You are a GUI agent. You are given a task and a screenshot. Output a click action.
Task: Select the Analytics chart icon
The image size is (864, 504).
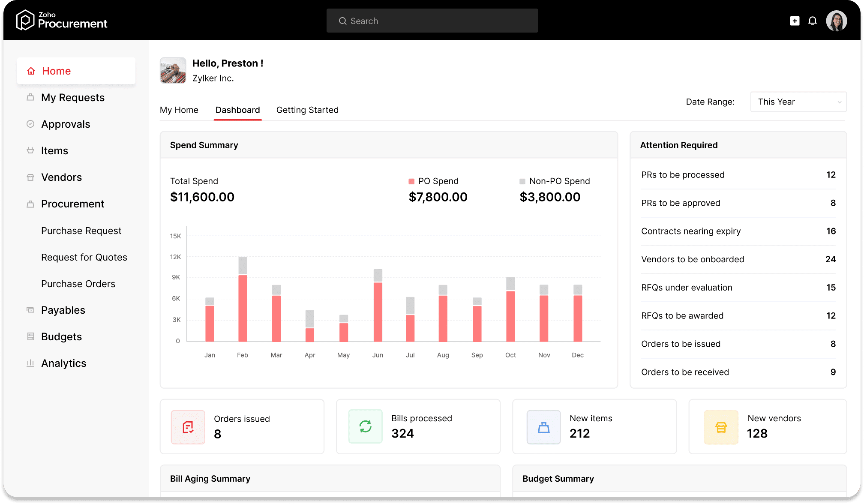tap(30, 363)
